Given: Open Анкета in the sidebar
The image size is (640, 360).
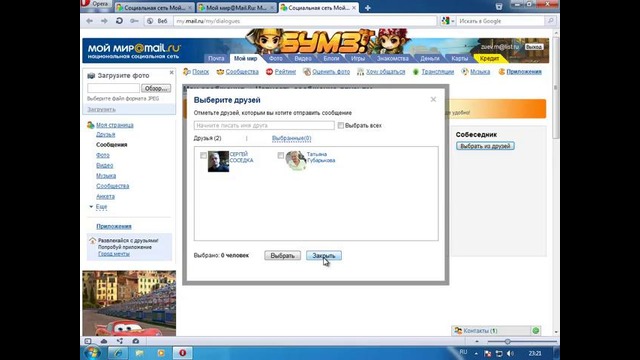Looking at the screenshot, I should point(105,197).
